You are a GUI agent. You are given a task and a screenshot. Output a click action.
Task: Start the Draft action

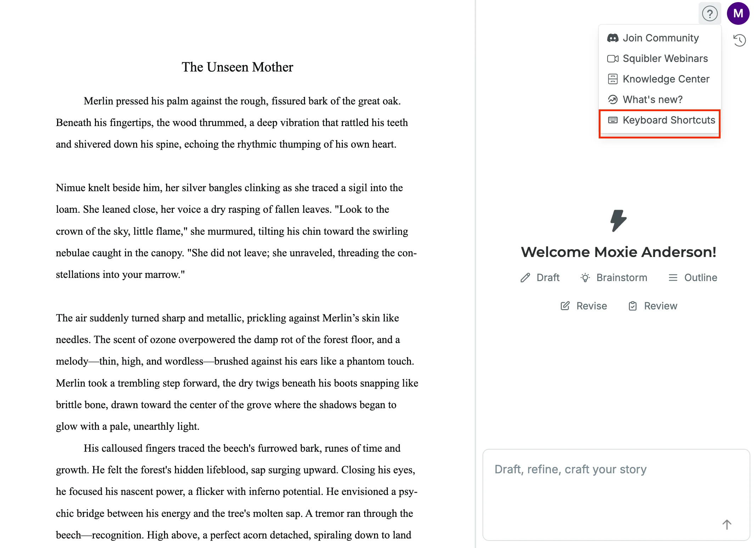[540, 278]
